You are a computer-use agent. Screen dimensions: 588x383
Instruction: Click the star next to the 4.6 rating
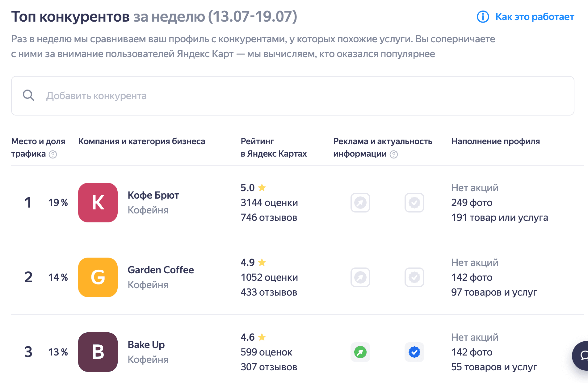[x=262, y=337]
